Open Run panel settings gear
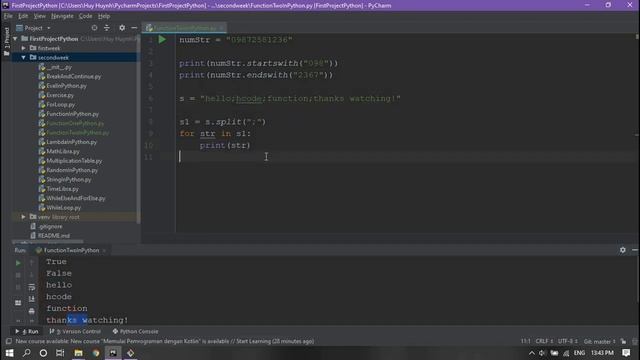Screen dimensions: 640x360 pyautogui.click(x=622, y=250)
